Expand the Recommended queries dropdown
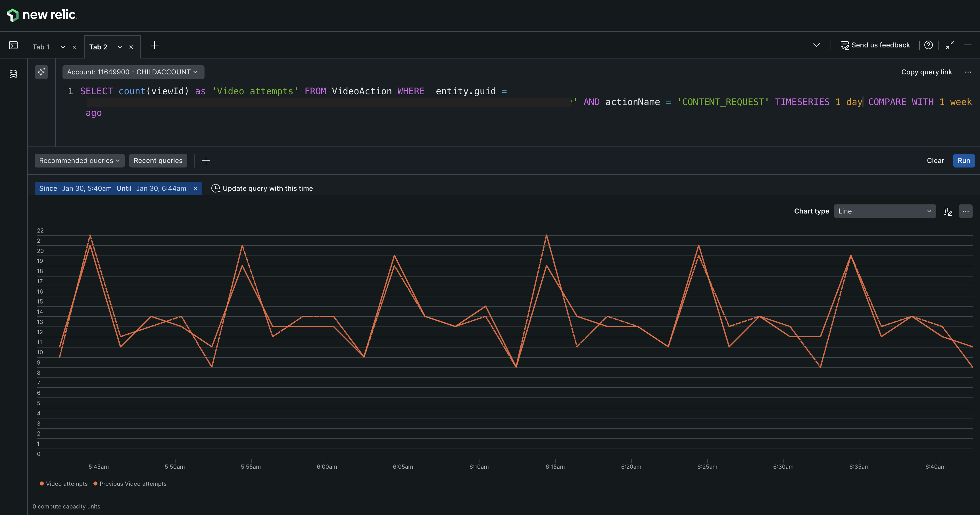 click(x=79, y=161)
